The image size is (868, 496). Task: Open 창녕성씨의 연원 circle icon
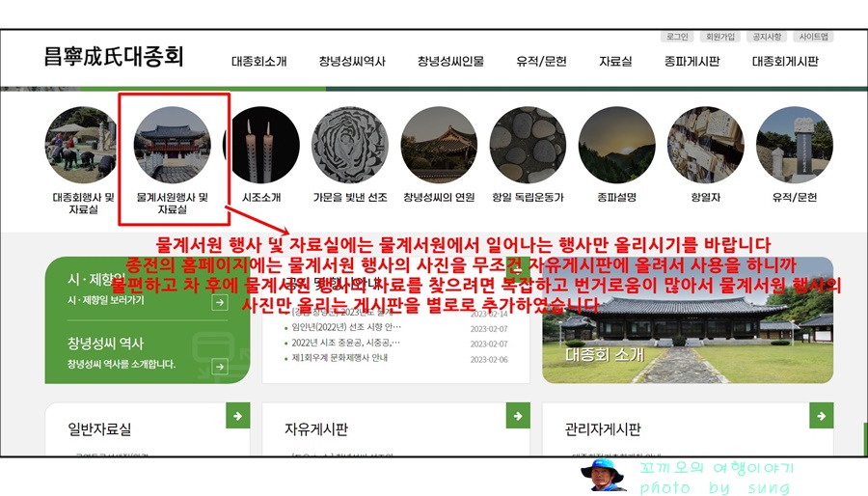click(x=439, y=145)
